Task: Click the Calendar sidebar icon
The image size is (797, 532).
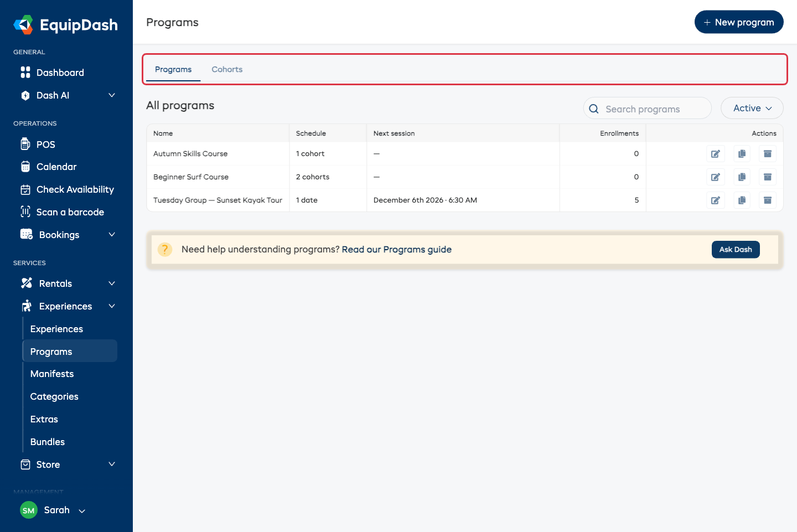Action: tap(25, 167)
